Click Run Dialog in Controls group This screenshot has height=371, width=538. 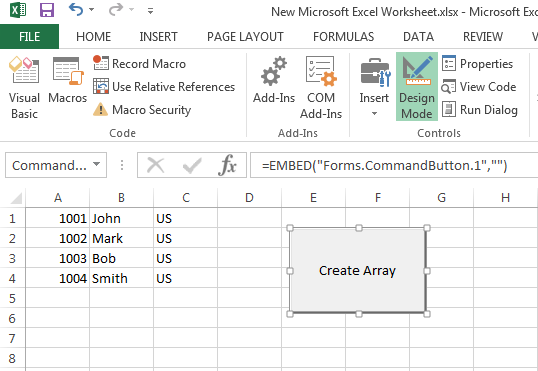point(480,110)
